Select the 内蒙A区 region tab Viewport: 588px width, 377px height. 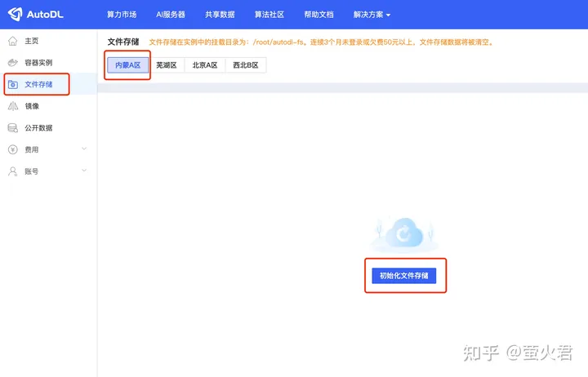(x=128, y=65)
